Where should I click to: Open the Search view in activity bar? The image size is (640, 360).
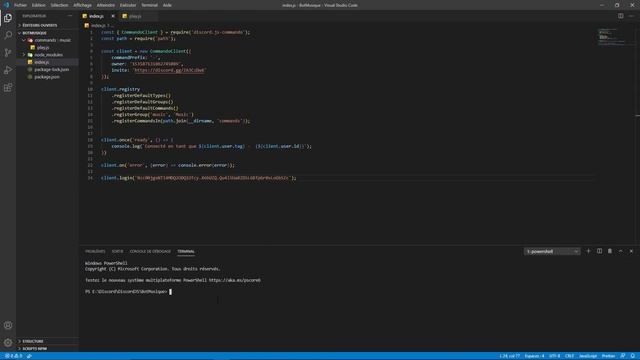[x=8, y=35]
